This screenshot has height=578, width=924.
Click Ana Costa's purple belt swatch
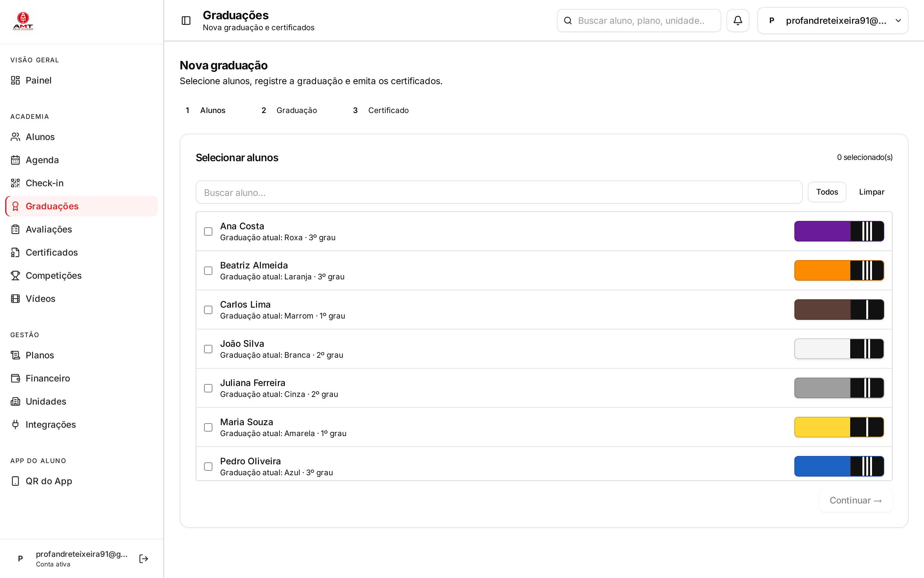(839, 231)
